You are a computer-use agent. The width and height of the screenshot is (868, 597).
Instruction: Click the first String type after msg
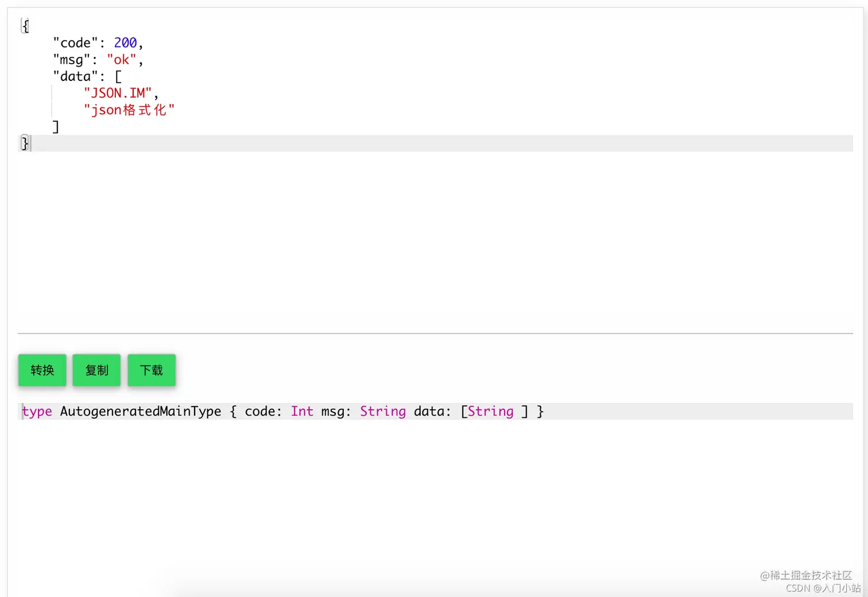[x=383, y=412]
